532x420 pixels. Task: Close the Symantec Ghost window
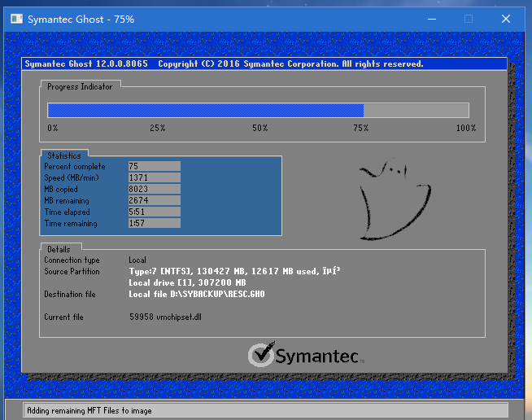point(506,19)
